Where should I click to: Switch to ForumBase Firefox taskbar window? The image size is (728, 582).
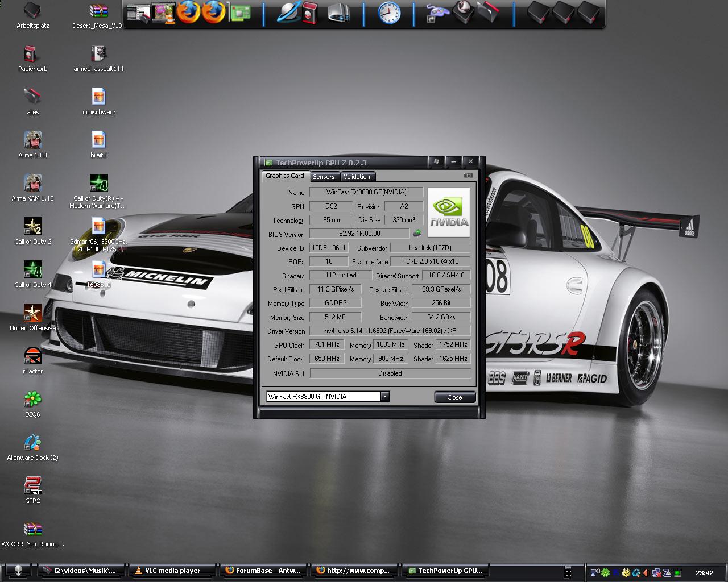pos(263,571)
